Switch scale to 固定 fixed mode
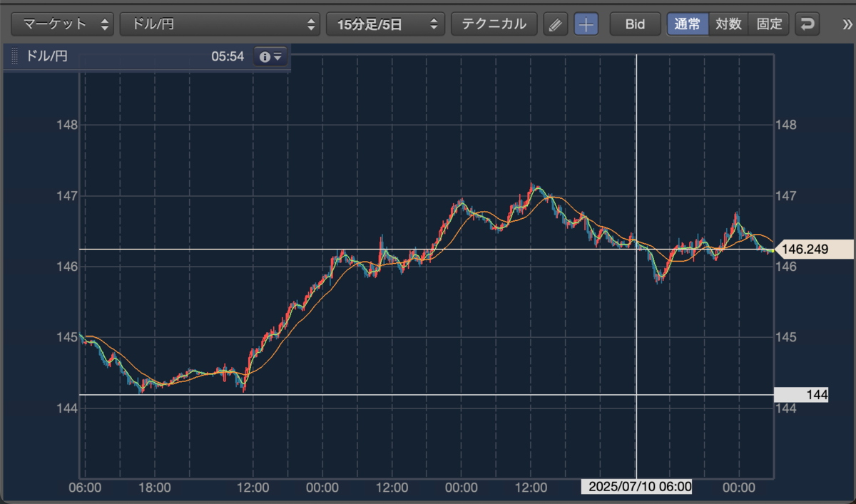The image size is (856, 504). tap(769, 24)
